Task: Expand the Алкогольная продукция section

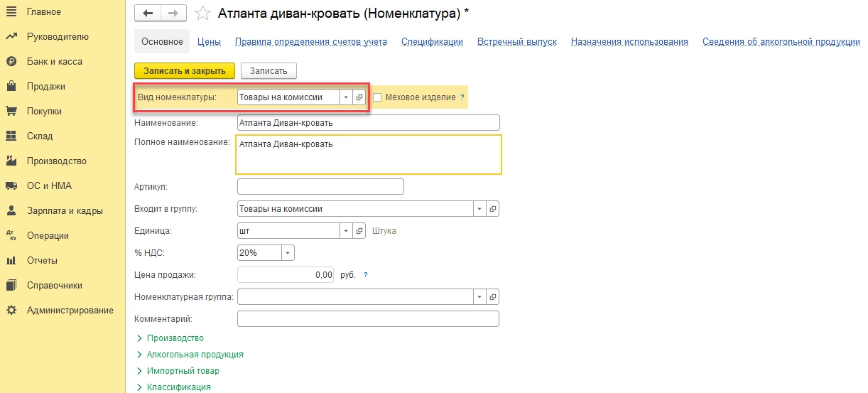Action: click(x=195, y=355)
